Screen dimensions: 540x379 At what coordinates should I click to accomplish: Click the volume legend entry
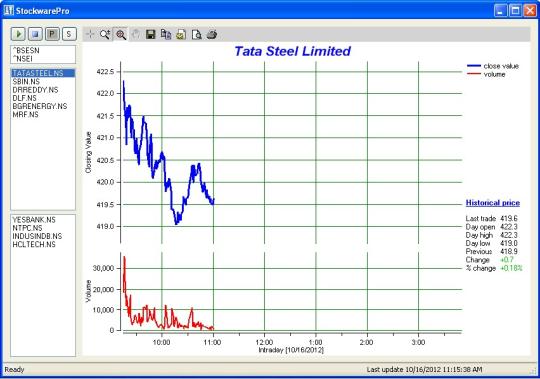pyautogui.click(x=486, y=74)
